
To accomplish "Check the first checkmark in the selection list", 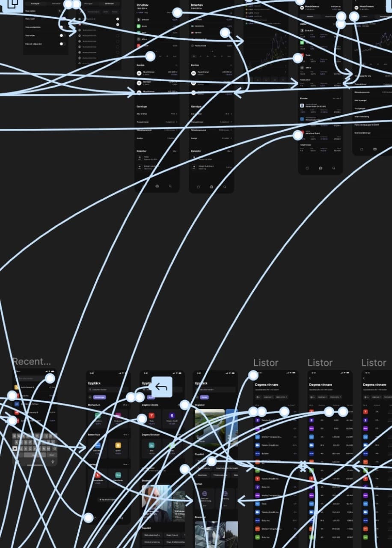I will (117, 19).
